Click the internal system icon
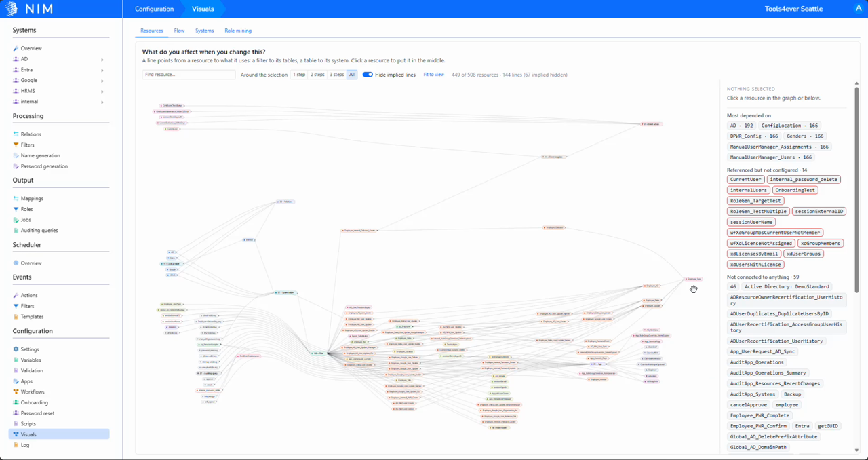Viewport: 868px width, 460px height. (x=16, y=102)
